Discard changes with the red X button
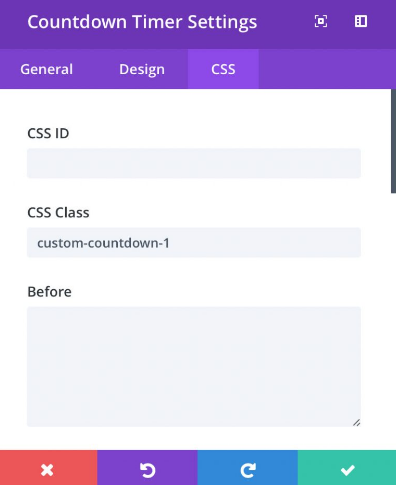396x485 pixels. coord(49,468)
